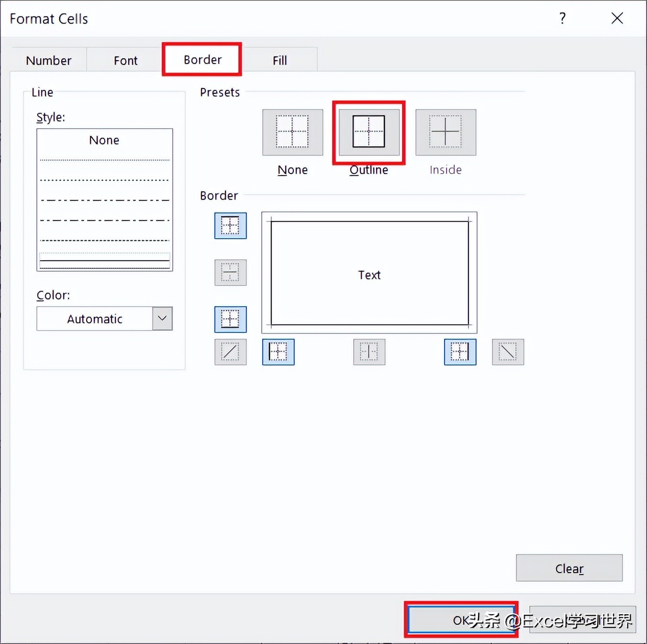Pick the fine dotted line style

pyautogui.click(x=104, y=160)
